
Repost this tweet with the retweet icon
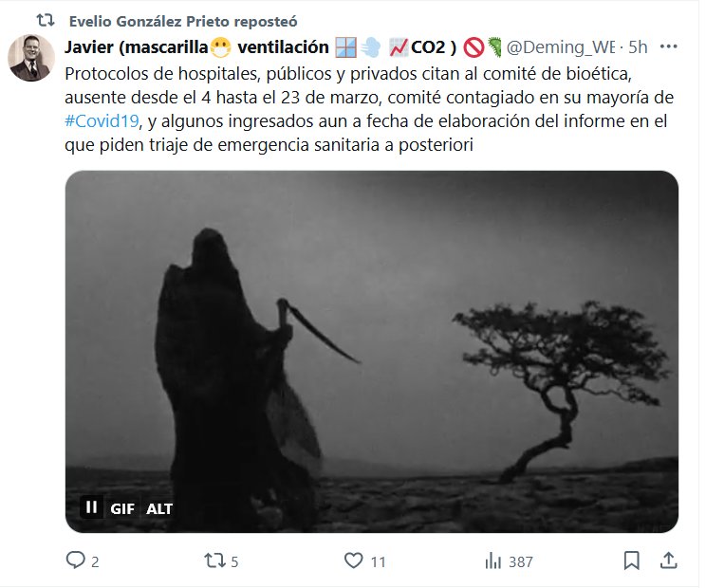214,560
